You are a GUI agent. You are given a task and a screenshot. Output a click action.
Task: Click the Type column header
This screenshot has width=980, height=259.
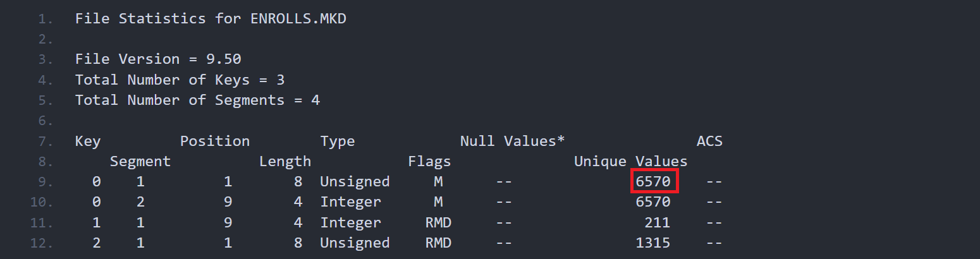pyautogui.click(x=338, y=141)
